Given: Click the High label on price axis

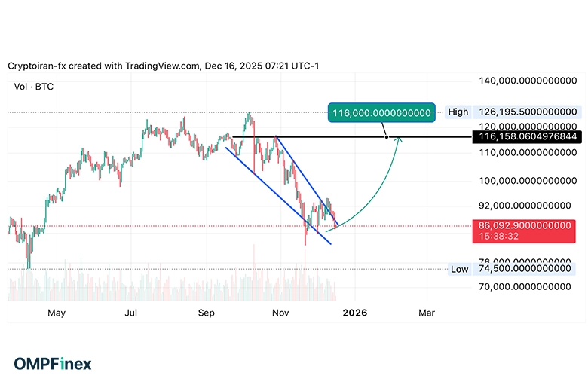Looking at the screenshot, I should pos(458,112).
